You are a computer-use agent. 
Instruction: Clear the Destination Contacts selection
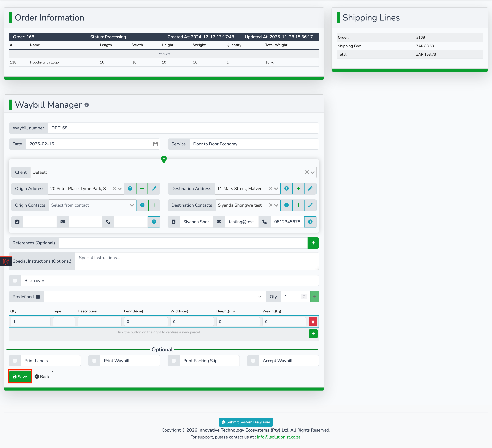(x=271, y=205)
